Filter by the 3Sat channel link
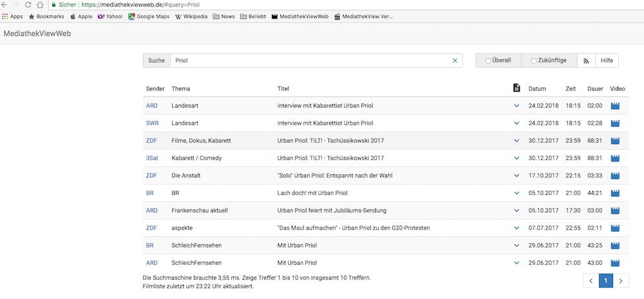Viewport: 644px width, 299px height. [152, 158]
